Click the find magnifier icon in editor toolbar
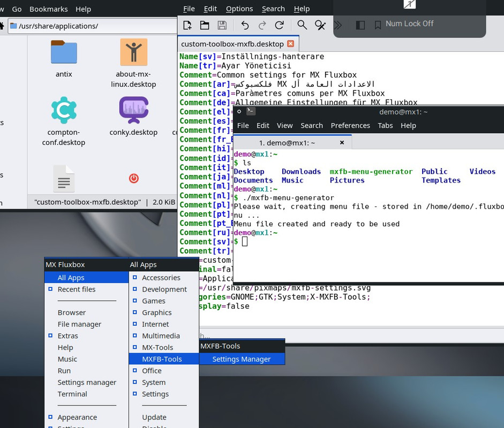The image size is (504, 428). 302,25
